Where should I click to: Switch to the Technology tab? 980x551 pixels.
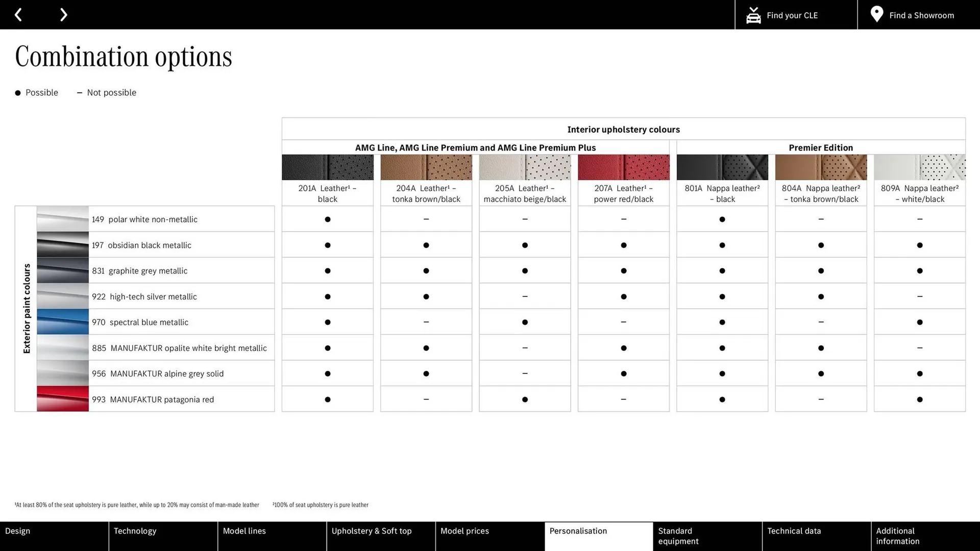pyautogui.click(x=162, y=536)
